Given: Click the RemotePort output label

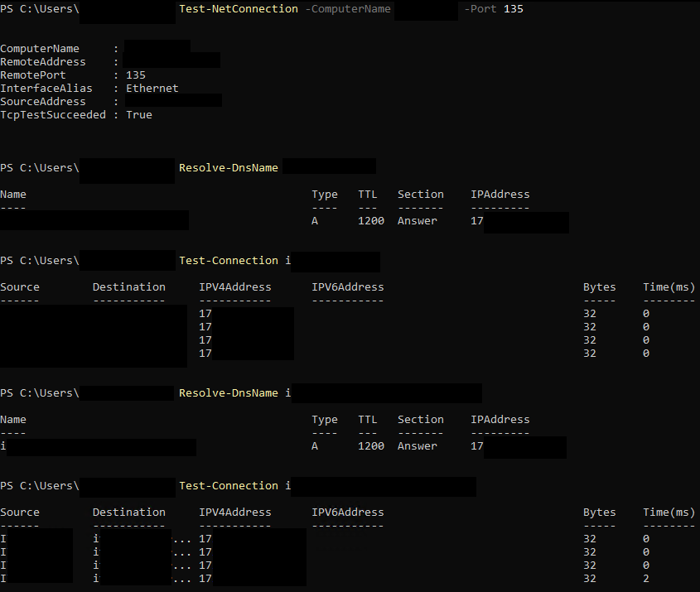Looking at the screenshot, I should click(33, 75).
